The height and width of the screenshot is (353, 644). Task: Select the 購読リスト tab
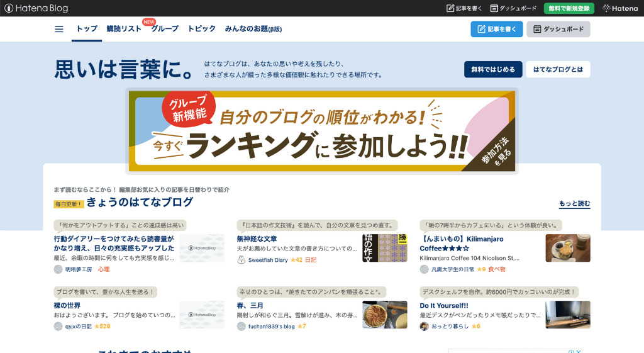(124, 29)
